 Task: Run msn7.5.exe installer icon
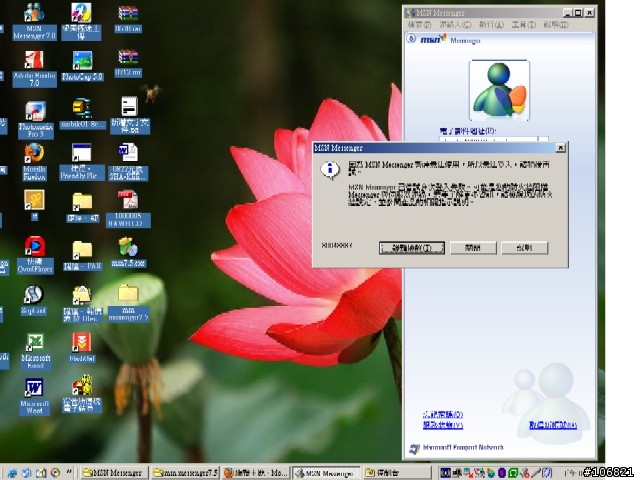tap(128, 252)
